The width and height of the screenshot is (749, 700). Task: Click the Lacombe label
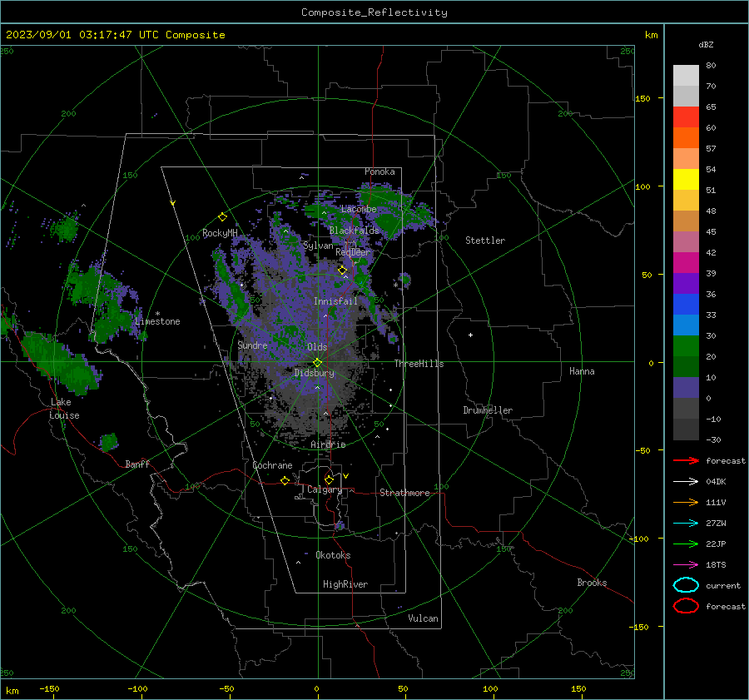[359, 209]
